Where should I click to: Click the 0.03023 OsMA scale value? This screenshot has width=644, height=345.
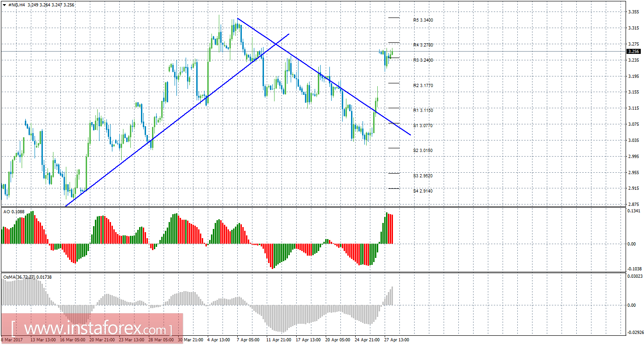point(635,277)
